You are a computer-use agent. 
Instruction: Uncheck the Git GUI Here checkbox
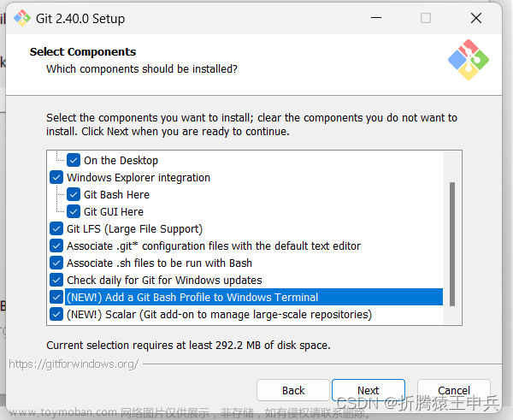pos(74,211)
